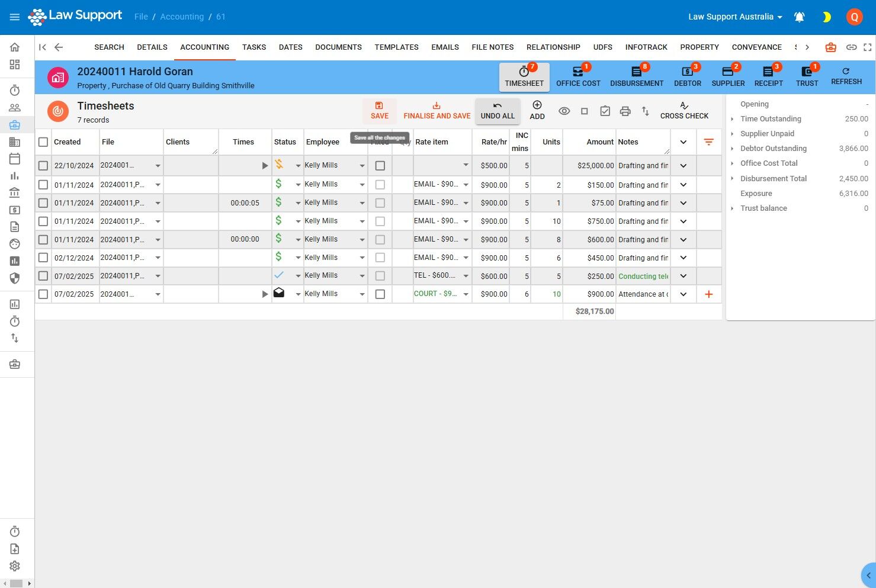Click the checklist icon in Timesheets toolbar
Screen dimensions: 876x588
coord(605,111)
